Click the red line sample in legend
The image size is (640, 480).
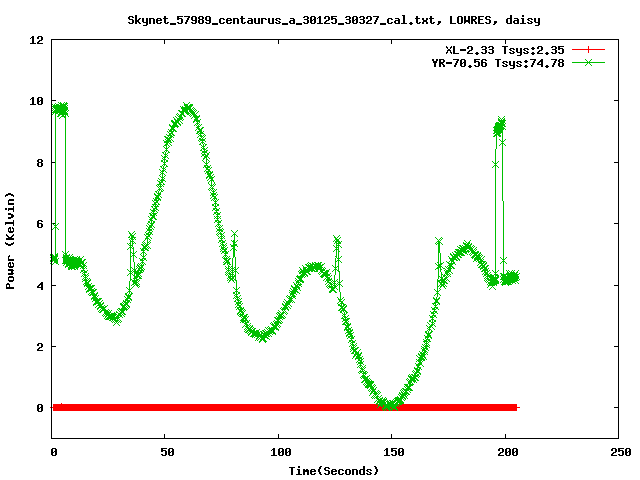pyautogui.click(x=588, y=50)
